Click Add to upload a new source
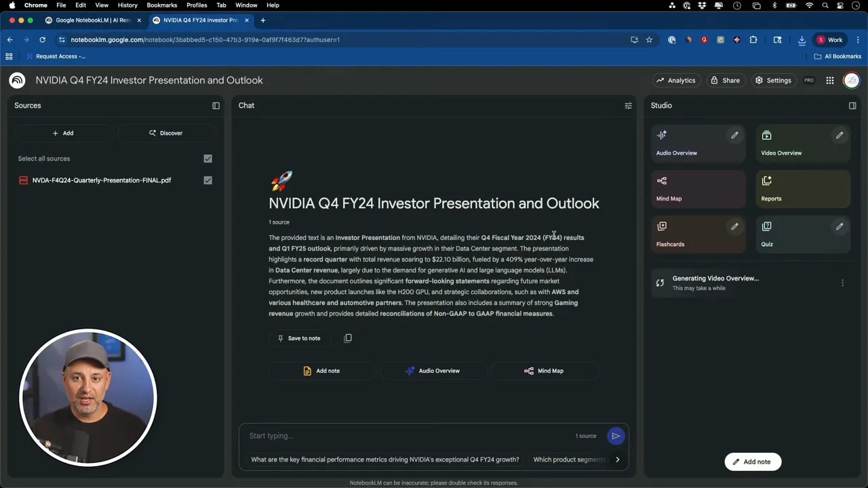This screenshot has height=488, width=868. [x=62, y=133]
